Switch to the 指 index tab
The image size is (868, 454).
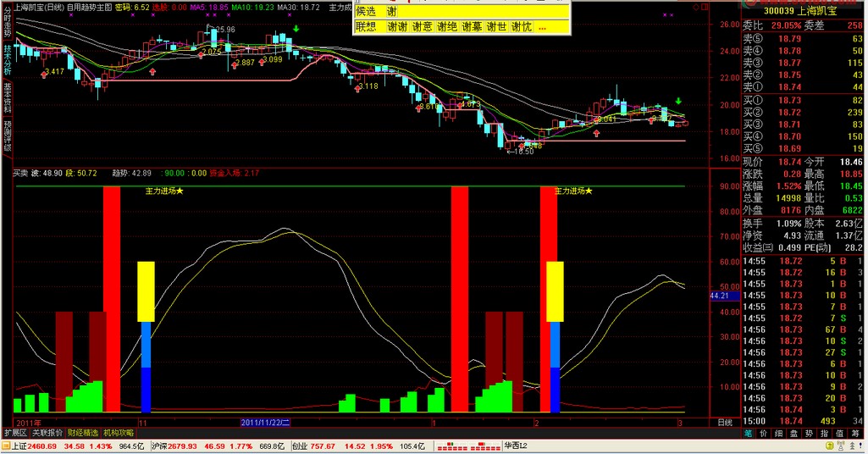tap(826, 434)
